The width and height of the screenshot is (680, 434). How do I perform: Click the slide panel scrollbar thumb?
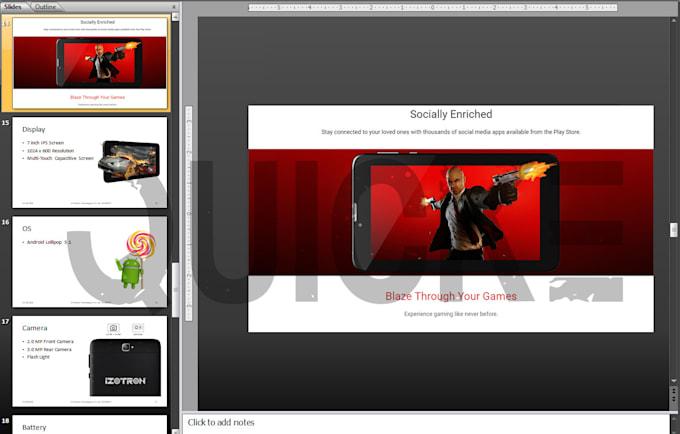[x=175, y=290]
